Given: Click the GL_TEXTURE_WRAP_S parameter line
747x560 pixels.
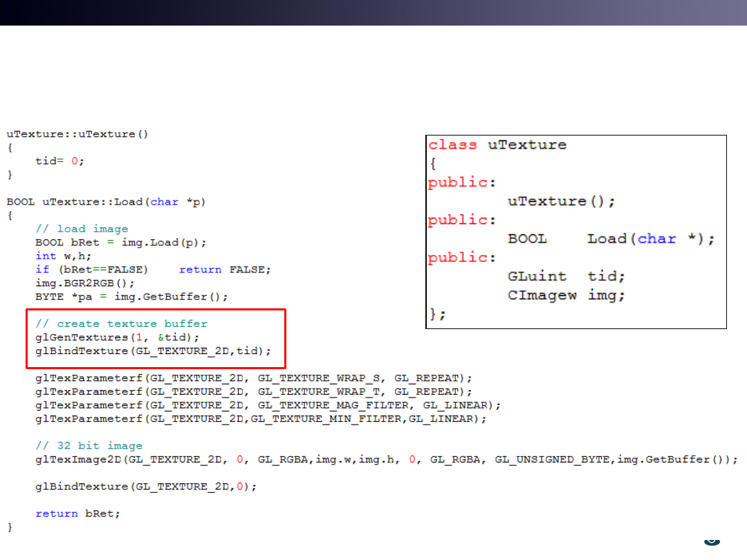Looking at the screenshot, I should 253,378.
